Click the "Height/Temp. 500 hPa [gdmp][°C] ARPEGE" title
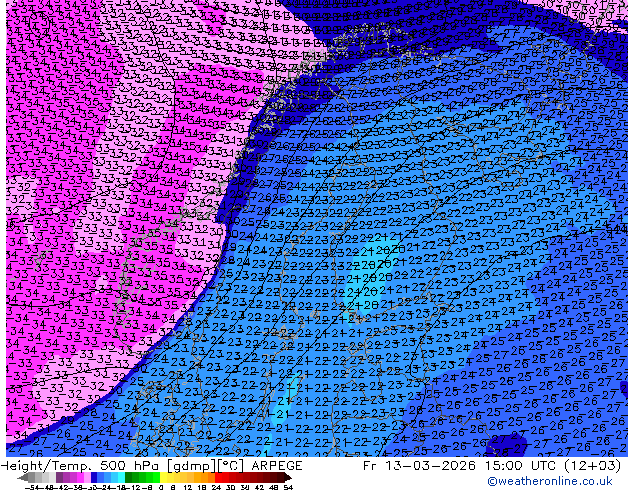The width and height of the screenshot is (634, 490). 151,466
